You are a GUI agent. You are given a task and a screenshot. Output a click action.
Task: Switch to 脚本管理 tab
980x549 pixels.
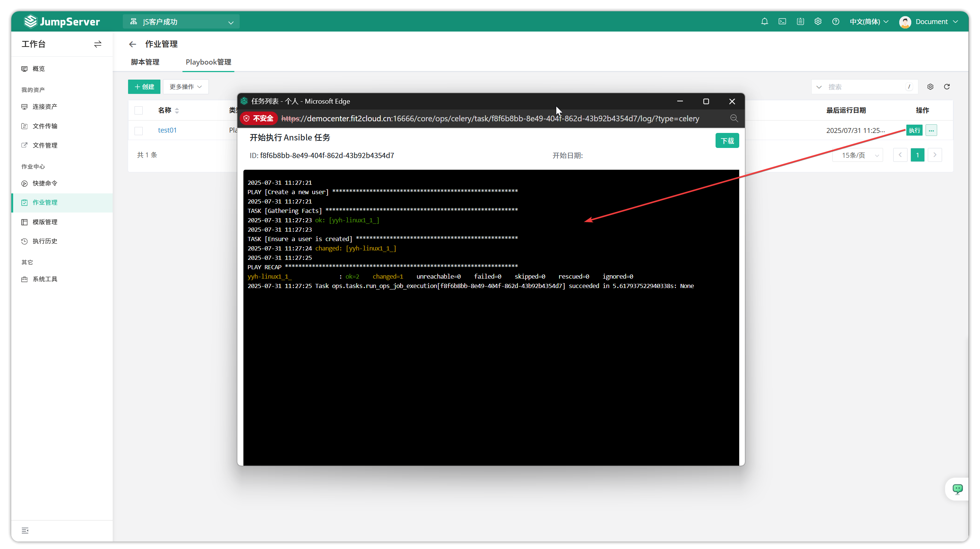coord(145,62)
